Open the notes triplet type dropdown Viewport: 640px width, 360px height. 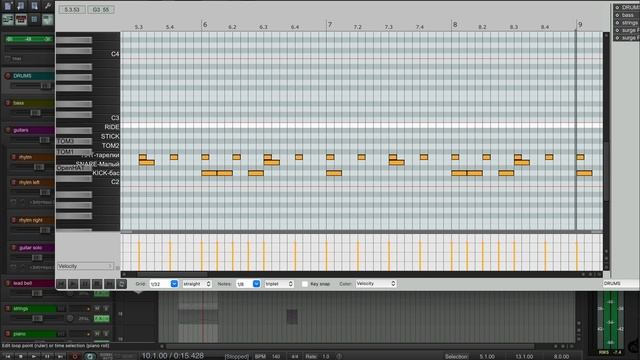click(x=279, y=284)
